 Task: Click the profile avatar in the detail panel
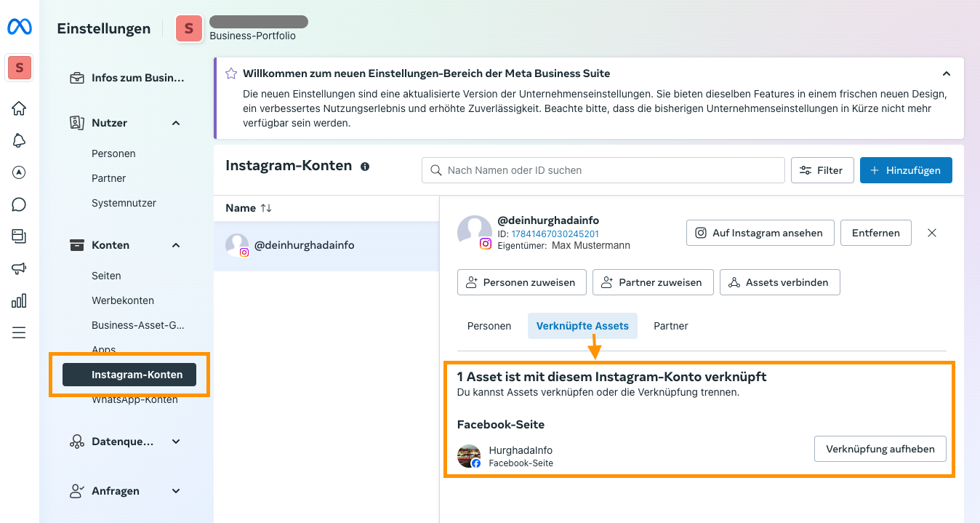475,233
